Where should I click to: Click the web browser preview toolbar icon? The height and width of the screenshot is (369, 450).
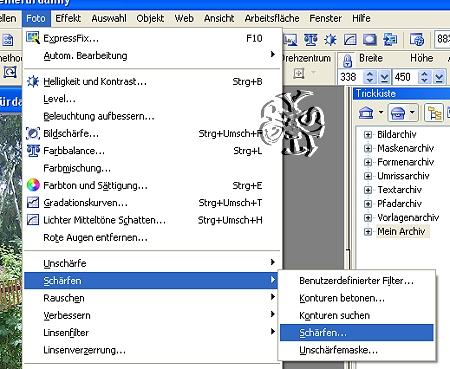point(417,40)
